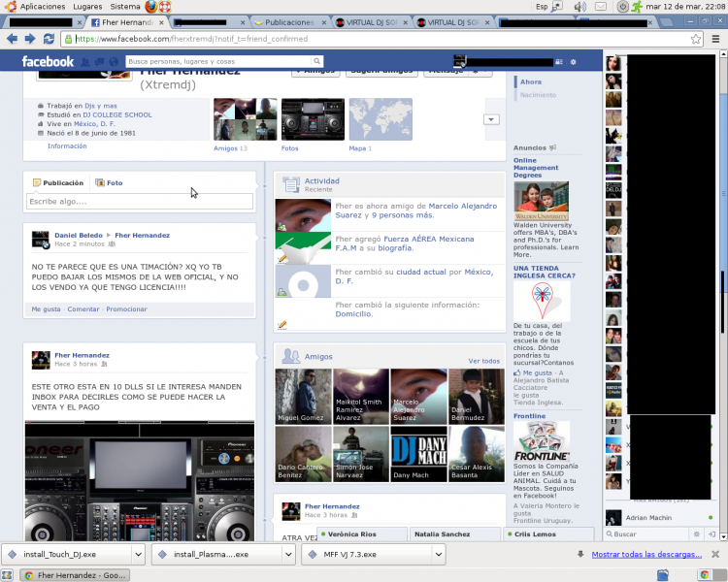Viewport: 728px width, 582px height.
Task: Open the Fotos thumbnail
Action: 313,119
